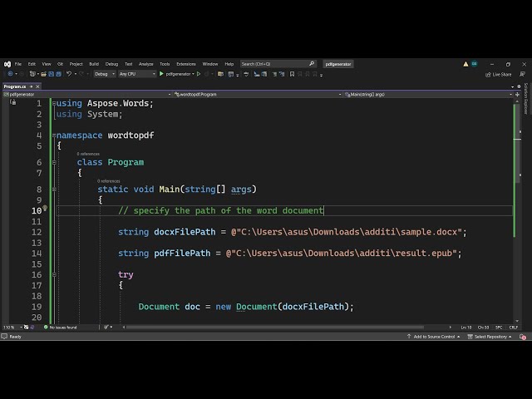The height and width of the screenshot is (399, 532).
Task: Click the Live Share icon
Action: [488, 74]
